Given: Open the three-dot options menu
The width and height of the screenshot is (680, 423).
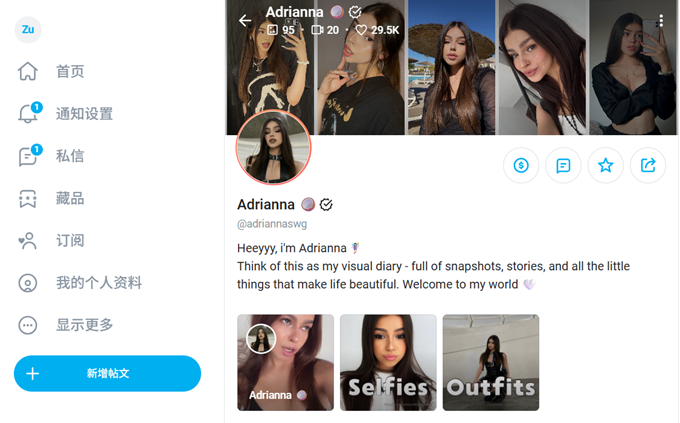Looking at the screenshot, I should 660,21.
